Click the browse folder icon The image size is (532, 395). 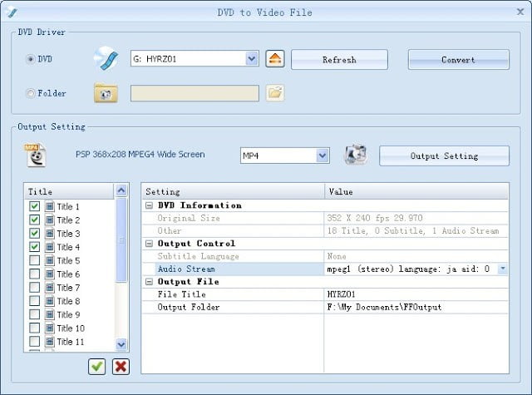275,93
